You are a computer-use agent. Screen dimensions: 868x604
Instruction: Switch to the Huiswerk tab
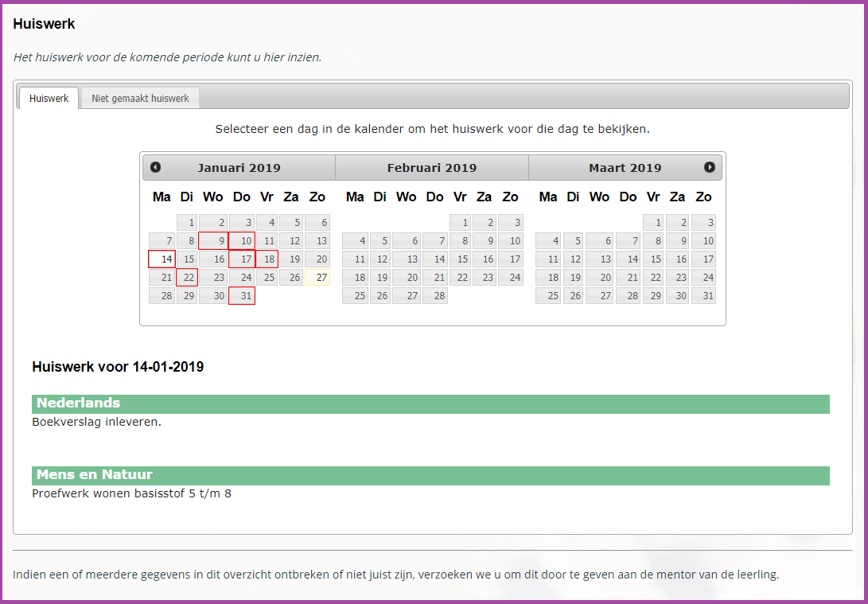49,99
